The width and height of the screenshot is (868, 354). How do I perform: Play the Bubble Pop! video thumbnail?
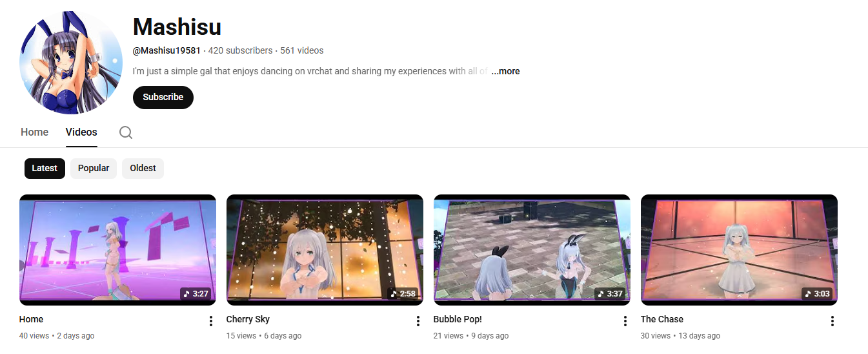click(x=532, y=250)
